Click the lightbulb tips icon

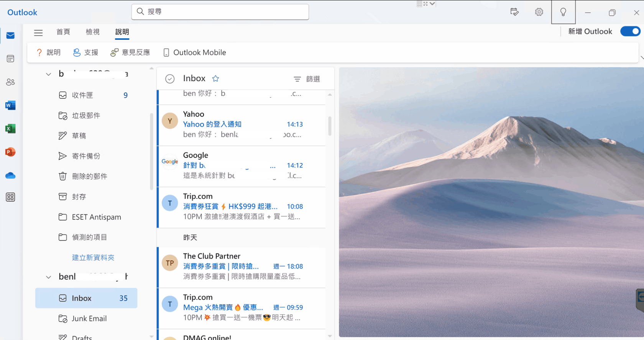563,12
